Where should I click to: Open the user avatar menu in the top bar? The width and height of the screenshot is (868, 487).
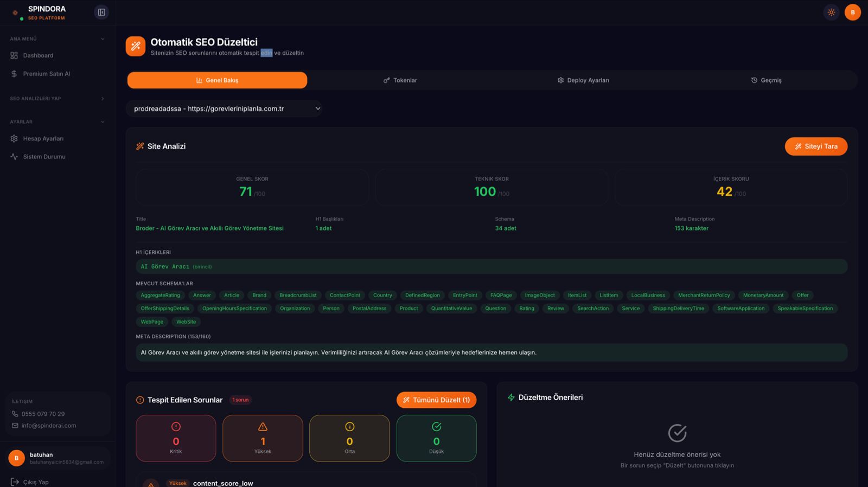[852, 12]
